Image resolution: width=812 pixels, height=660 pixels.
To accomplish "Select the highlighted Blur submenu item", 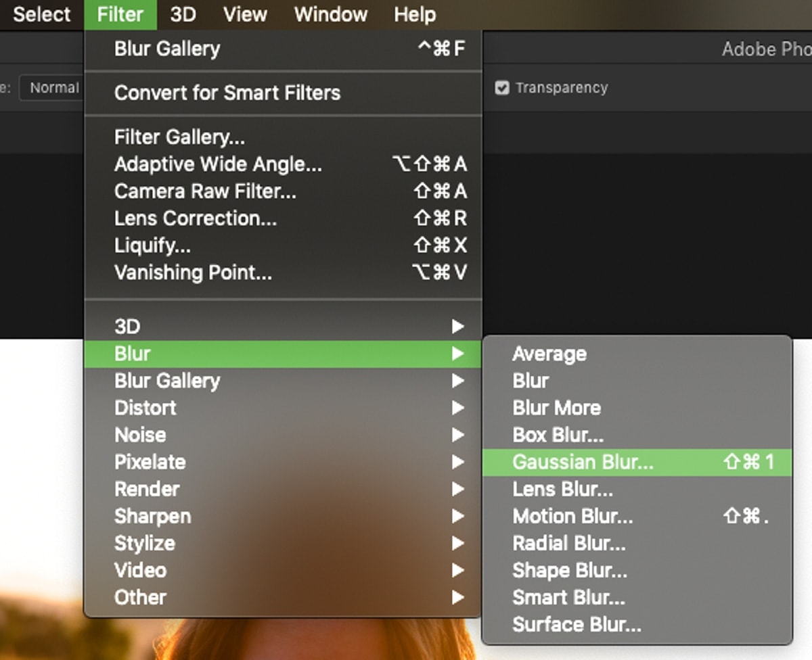I will [283, 354].
